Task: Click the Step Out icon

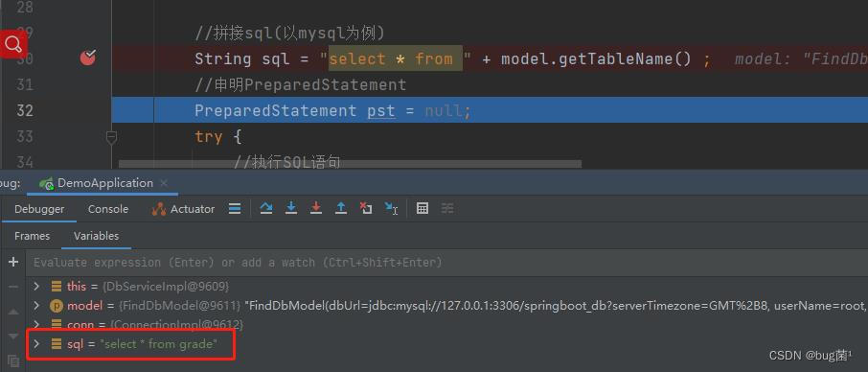Action: click(341, 208)
